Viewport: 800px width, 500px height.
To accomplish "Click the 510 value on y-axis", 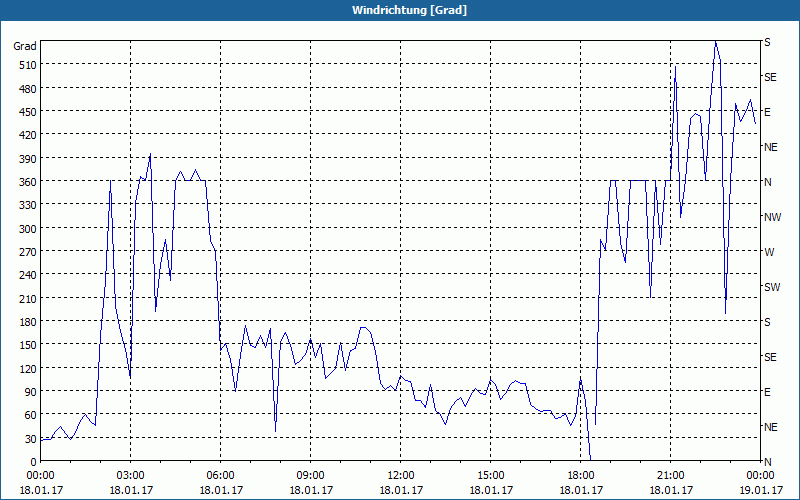I will [x=25, y=65].
